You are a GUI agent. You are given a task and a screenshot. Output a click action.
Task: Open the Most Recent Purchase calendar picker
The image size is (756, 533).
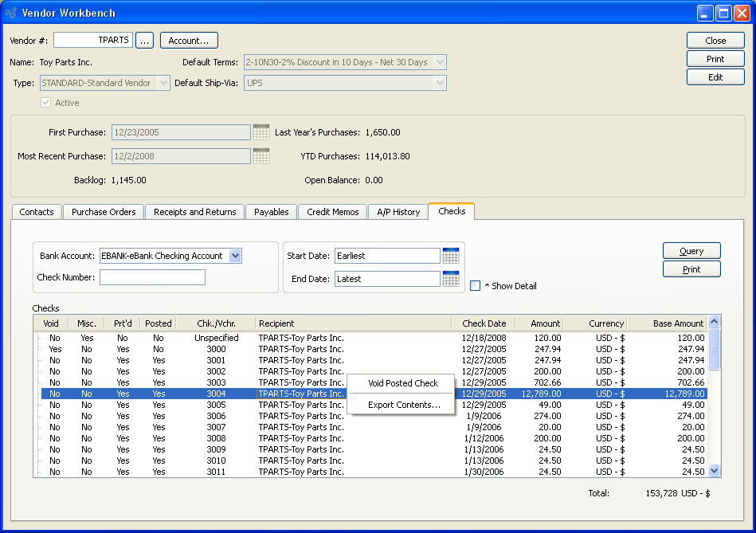pos(261,156)
